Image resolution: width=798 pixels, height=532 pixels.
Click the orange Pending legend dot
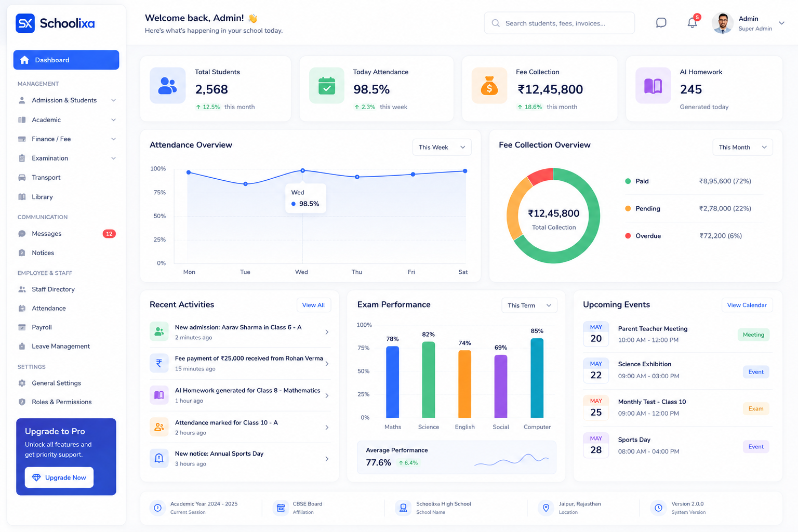pyautogui.click(x=628, y=208)
